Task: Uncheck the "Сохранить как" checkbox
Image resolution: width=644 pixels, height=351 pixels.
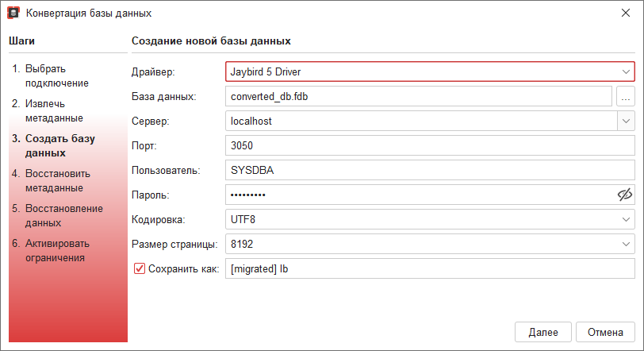Action: (x=140, y=268)
